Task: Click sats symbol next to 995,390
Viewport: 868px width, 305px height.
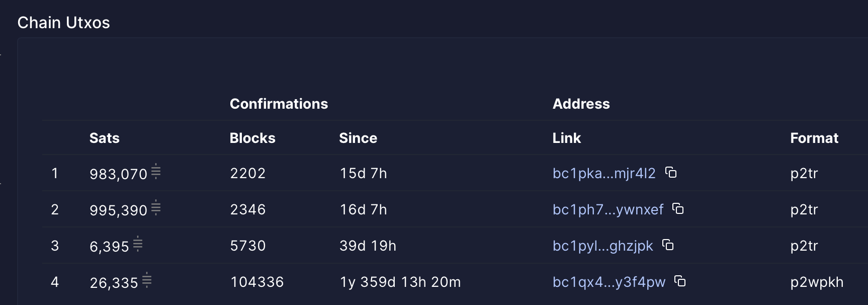Action: pos(156,207)
